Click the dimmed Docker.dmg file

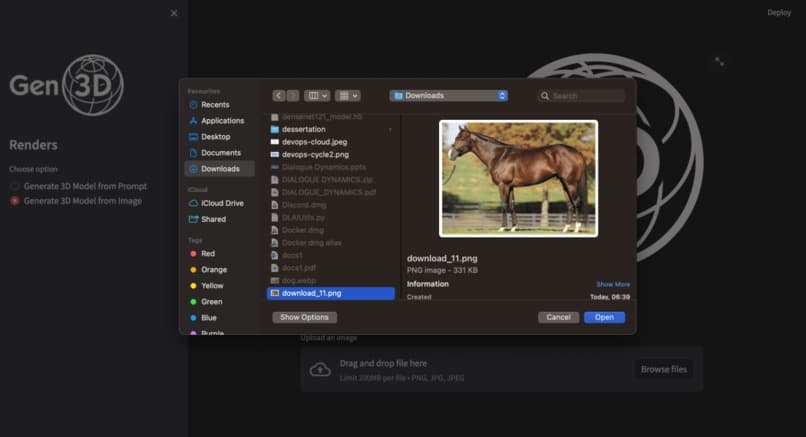click(331, 230)
